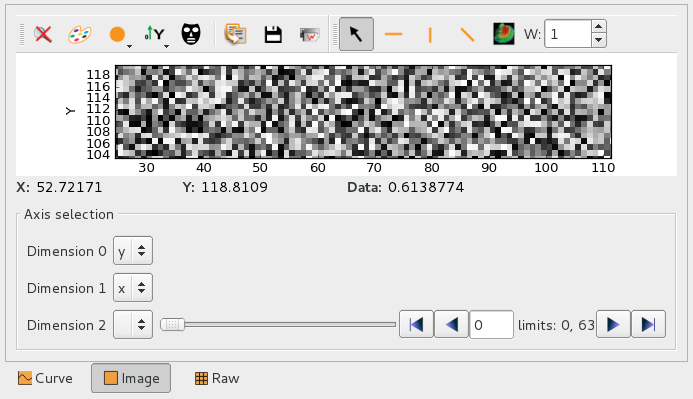This screenshot has width=693, height=399.
Task: Enable horizontal line profile tool
Action: [x=393, y=34]
